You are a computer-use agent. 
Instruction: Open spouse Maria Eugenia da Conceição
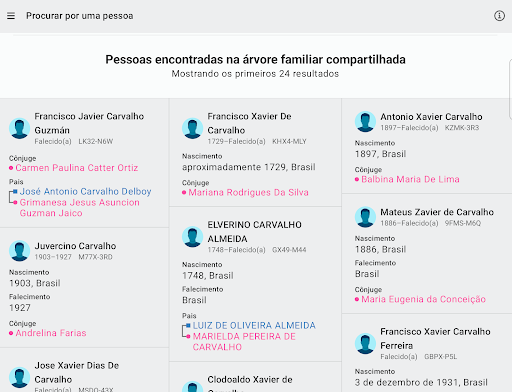point(423,299)
